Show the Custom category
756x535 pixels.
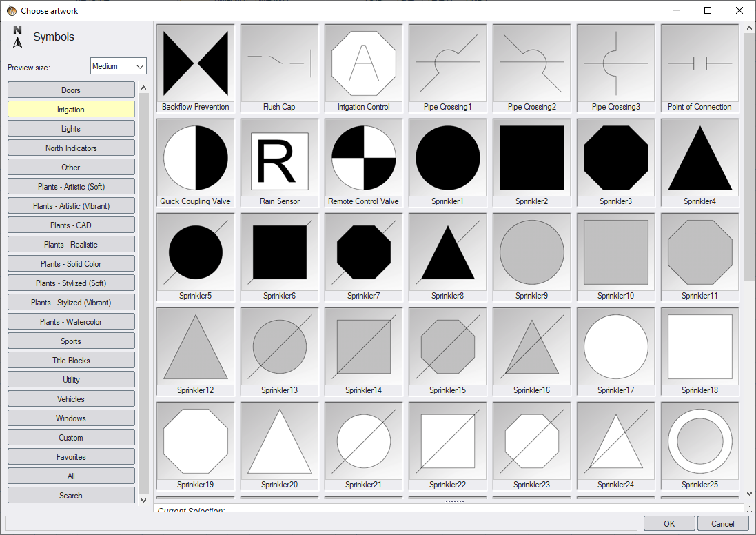point(71,438)
